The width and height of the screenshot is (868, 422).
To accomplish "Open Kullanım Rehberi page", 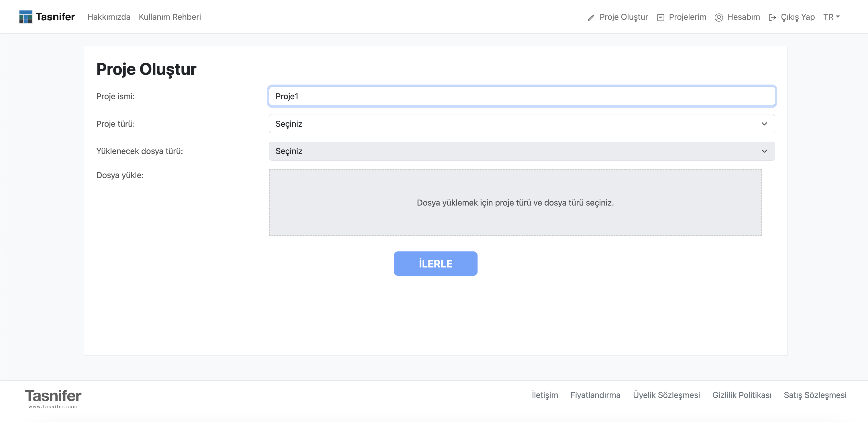I will tap(170, 17).
